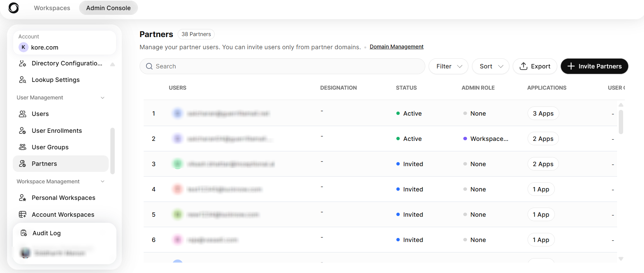Open the Domain Management link

tap(396, 47)
